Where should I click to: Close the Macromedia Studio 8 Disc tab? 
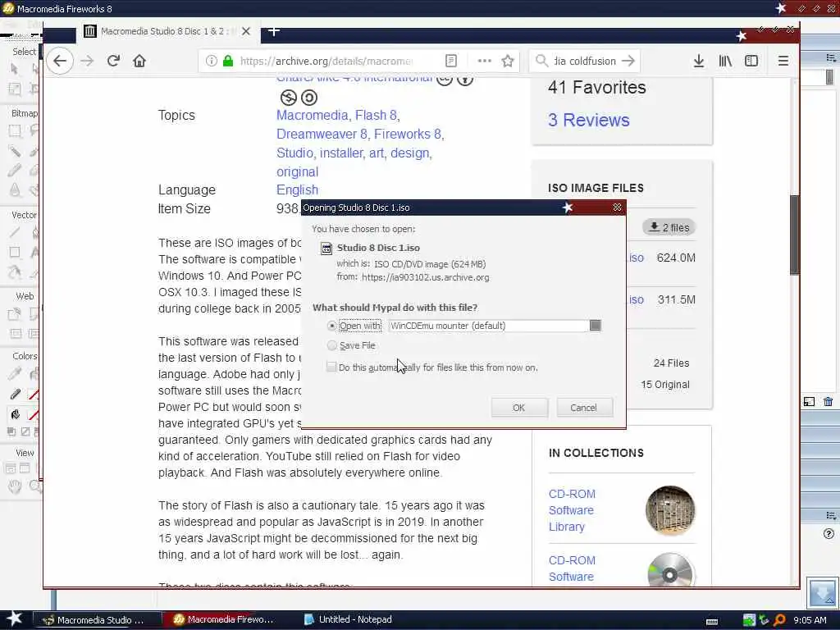(246, 31)
